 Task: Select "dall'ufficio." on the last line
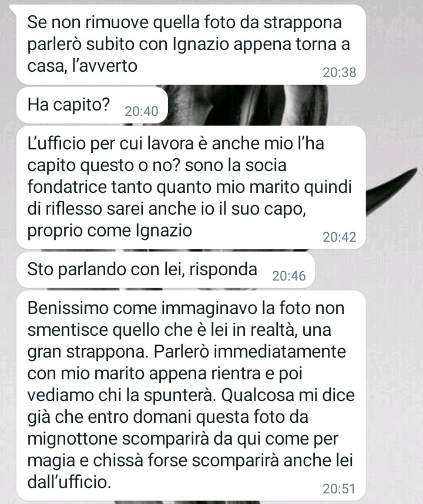(x=69, y=482)
